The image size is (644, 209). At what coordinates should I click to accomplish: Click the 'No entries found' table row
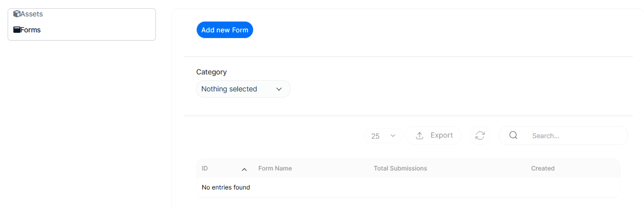[x=226, y=187]
